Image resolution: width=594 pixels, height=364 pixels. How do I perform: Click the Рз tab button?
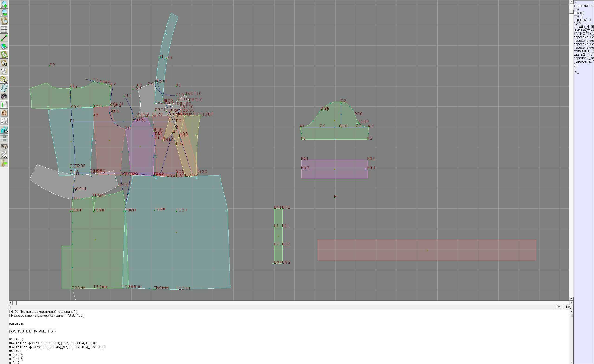[558, 307]
